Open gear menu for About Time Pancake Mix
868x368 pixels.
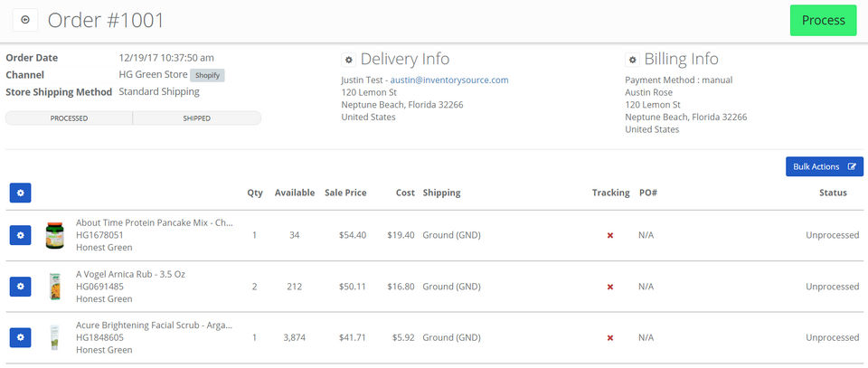pyautogui.click(x=21, y=235)
